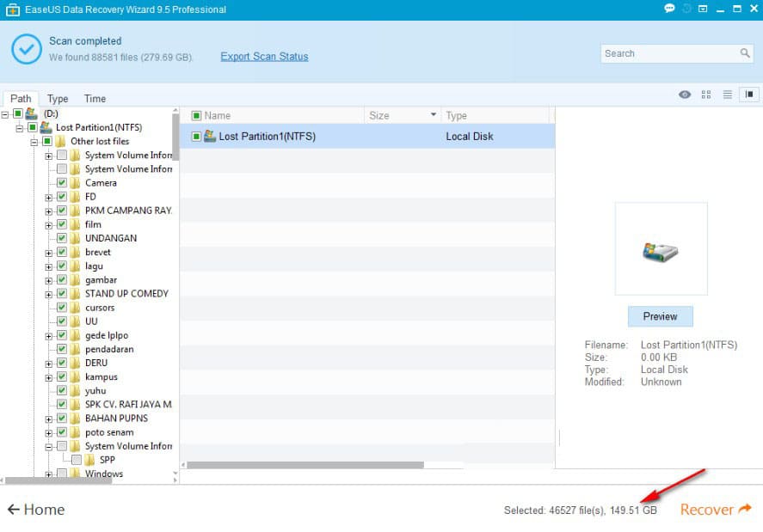Image resolution: width=763 pixels, height=532 pixels.
Task: Click the D: drive icon in tree
Action: click(x=32, y=113)
